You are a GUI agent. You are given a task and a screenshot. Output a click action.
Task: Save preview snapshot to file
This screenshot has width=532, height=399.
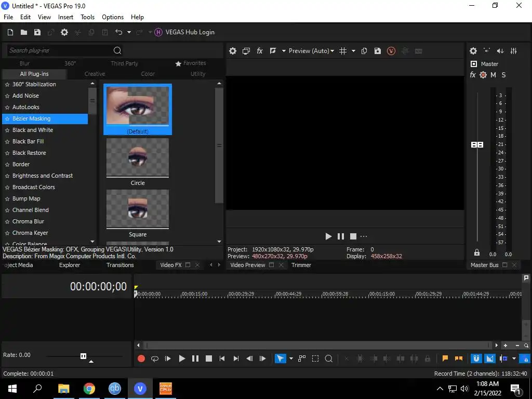tap(377, 51)
